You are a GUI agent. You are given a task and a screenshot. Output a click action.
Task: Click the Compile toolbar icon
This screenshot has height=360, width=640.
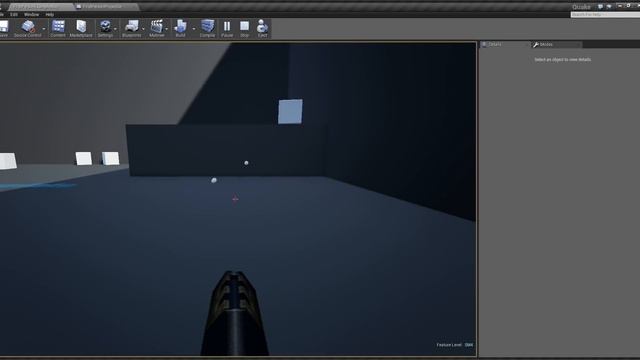click(207, 29)
